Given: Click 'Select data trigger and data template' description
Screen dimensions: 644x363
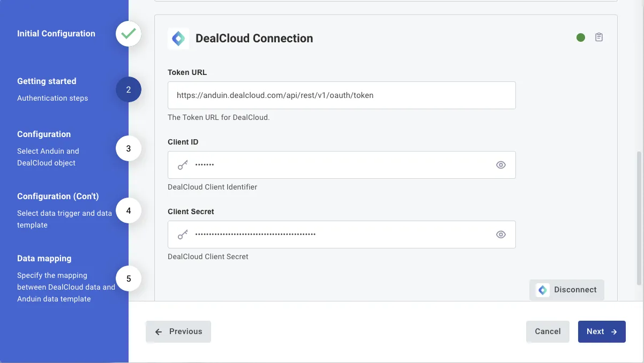Looking at the screenshot, I should click(x=64, y=219).
